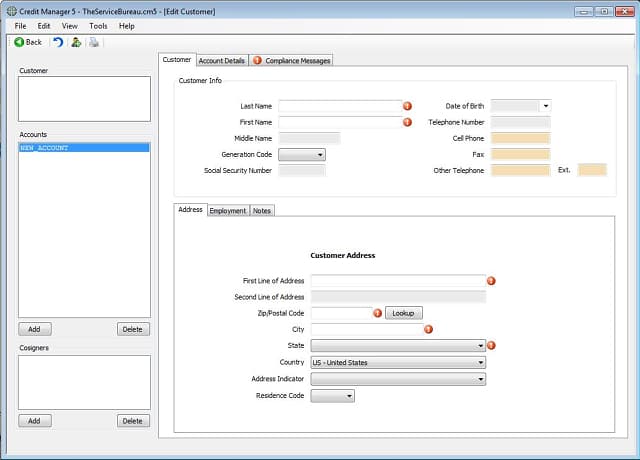Image resolution: width=640 pixels, height=460 pixels.
Task: Click the Ext. extension field
Action: click(592, 170)
